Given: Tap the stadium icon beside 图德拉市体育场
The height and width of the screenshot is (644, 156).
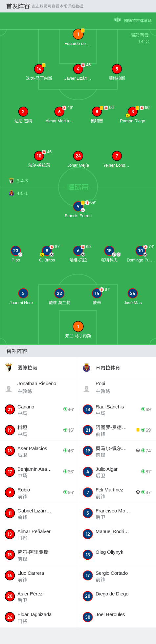Looking at the screenshot, I should pyautogui.click(x=118, y=20).
